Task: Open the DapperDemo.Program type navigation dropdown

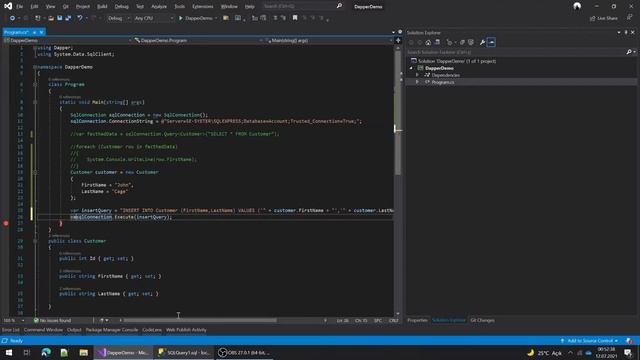Action: [198, 40]
